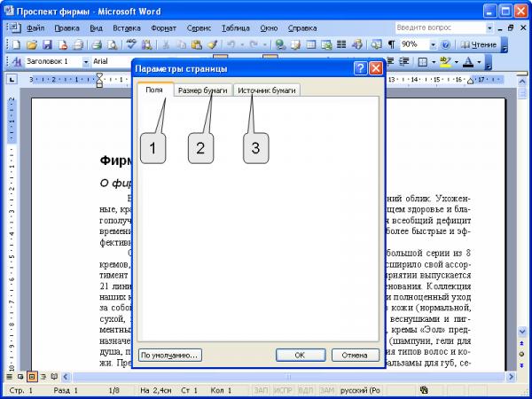Open the style dropdown Заголовок 1

pyautogui.click(x=85, y=62)
